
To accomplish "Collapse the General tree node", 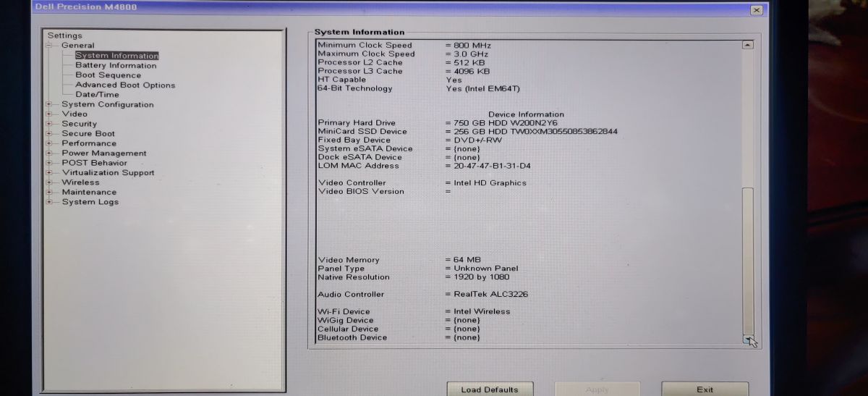I will click(49, 46).
